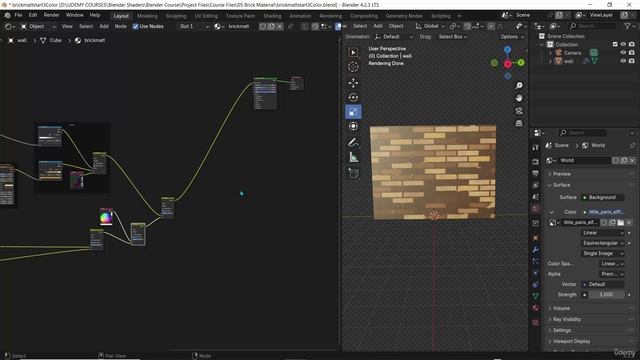Click the outliner search field
Viewport: 640px width, 360px height.
click(x=593, y=26)
